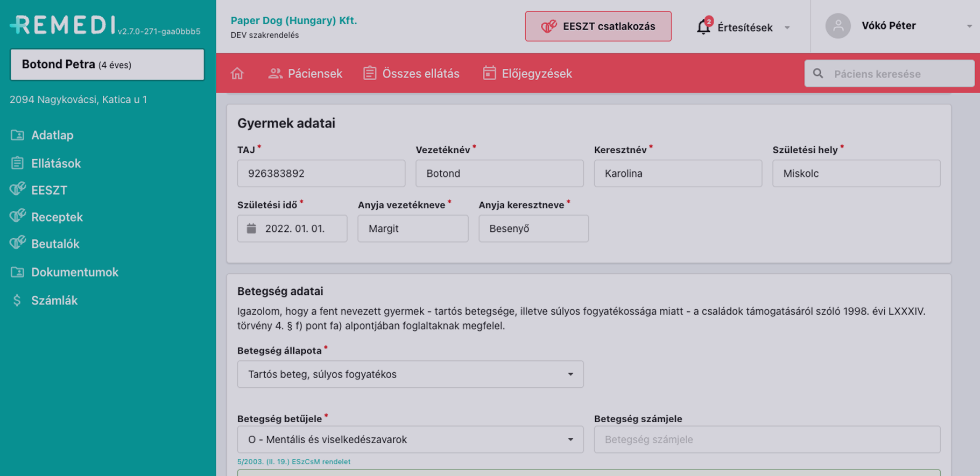Click the Páciensek people icon
The image size is (980, 476).
(275, 73)
